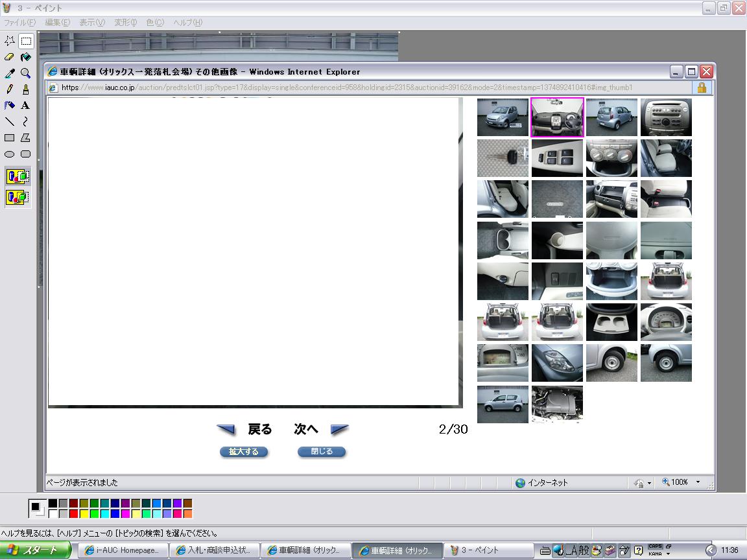The image size is (747, 560).
Task: Enable opaque selection mode option
Action: click(x=18, y=176)
